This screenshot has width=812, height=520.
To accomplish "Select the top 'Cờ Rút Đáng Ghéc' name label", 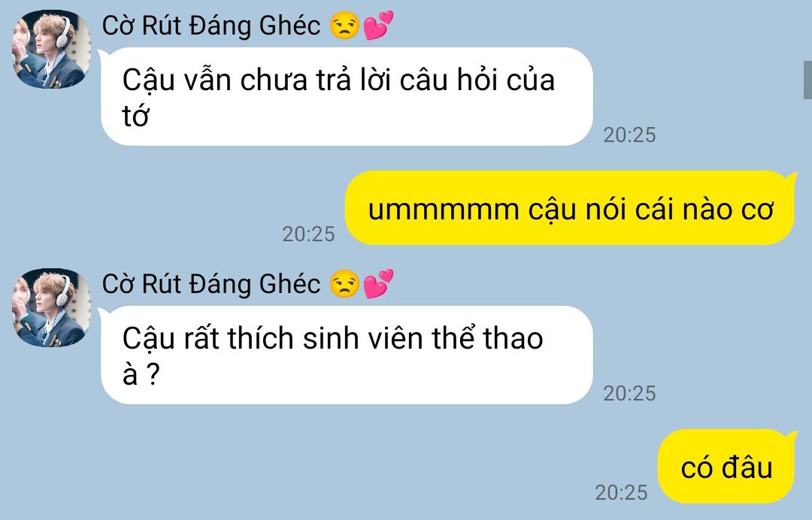I will (x=211, y=26).
